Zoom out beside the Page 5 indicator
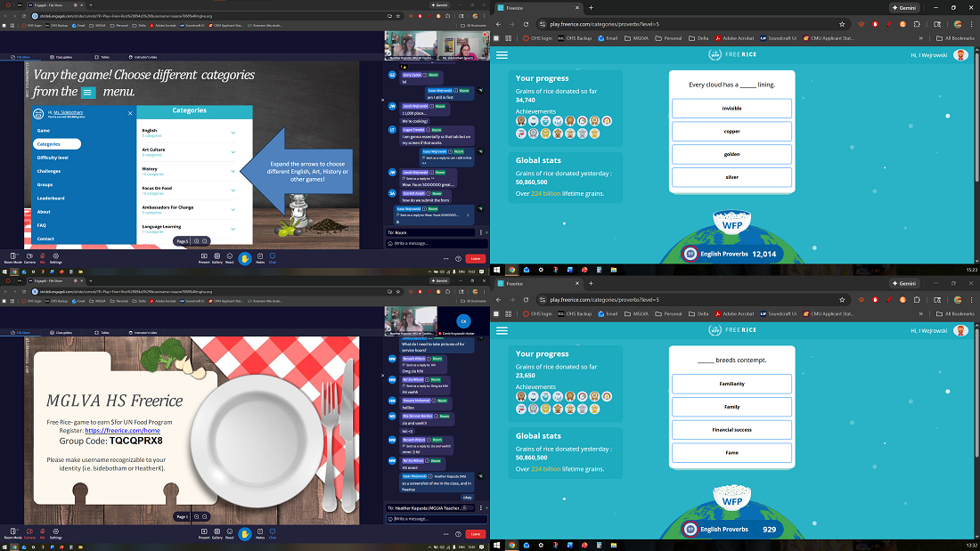Image resolution: width=980 pixels, height=551 pixels. [x=204, y=241]
